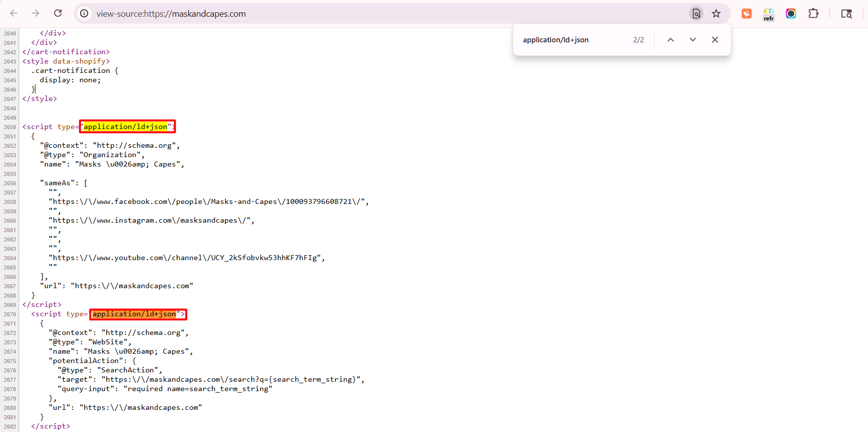Open the Extensions puzzle menu
Screen dimensions: 868x432
click(813, 13)
